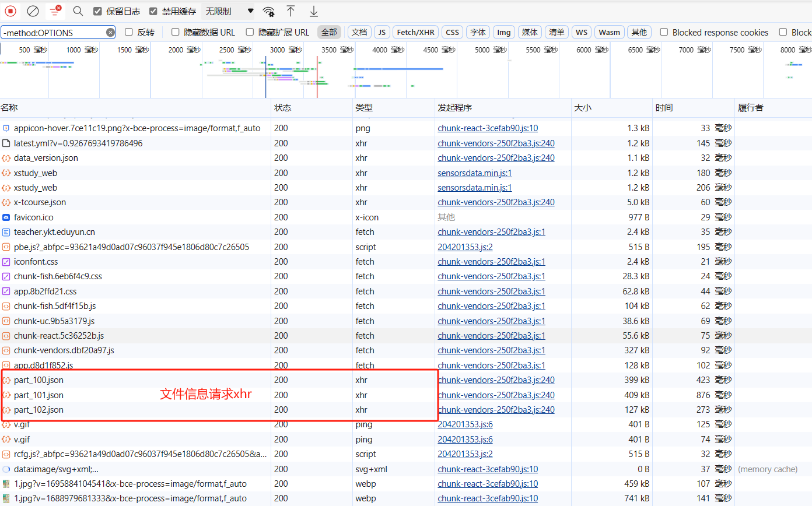Enable Blocked response cookies checkbox

click(664, 32)
